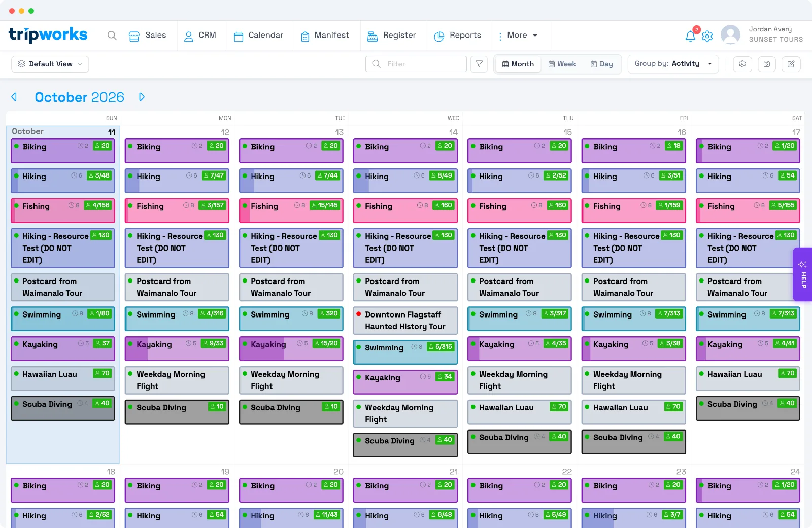Switch to Month view
Screen dimensions: 812x528
click(518, 64)
